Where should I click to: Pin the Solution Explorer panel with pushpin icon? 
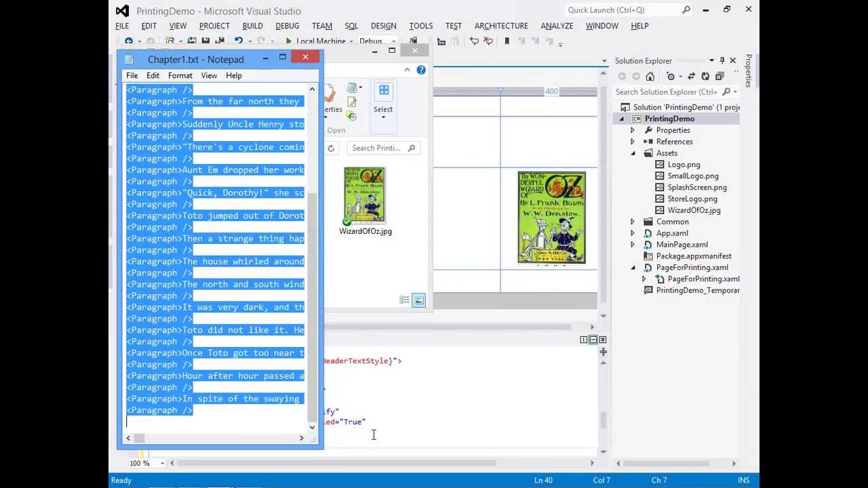(722, 60)
